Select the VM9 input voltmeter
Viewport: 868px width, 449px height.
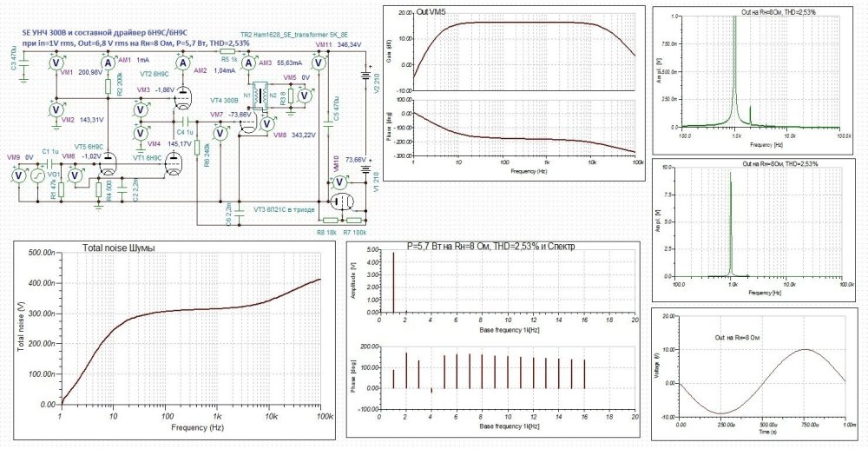[18, 176]
